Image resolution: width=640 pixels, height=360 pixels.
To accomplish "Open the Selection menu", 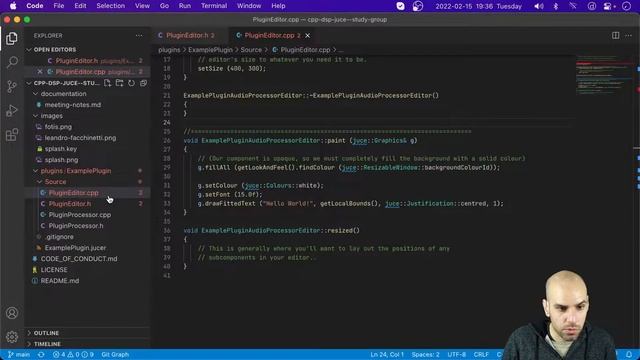I will click(111, 6).
